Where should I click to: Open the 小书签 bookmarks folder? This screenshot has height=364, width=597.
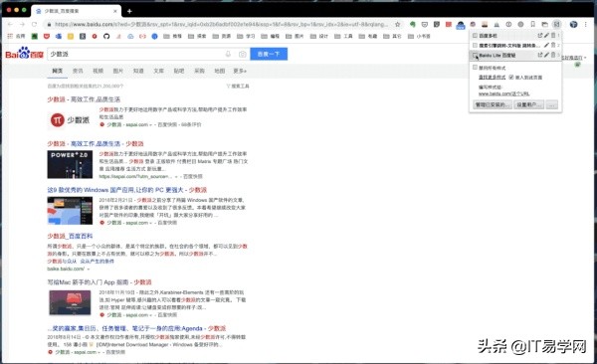(419, 36)
